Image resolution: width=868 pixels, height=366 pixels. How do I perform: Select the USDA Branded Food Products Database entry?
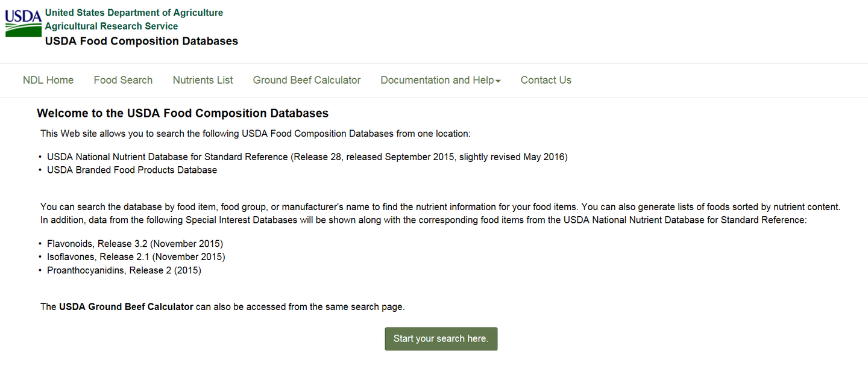pos(132,170)
